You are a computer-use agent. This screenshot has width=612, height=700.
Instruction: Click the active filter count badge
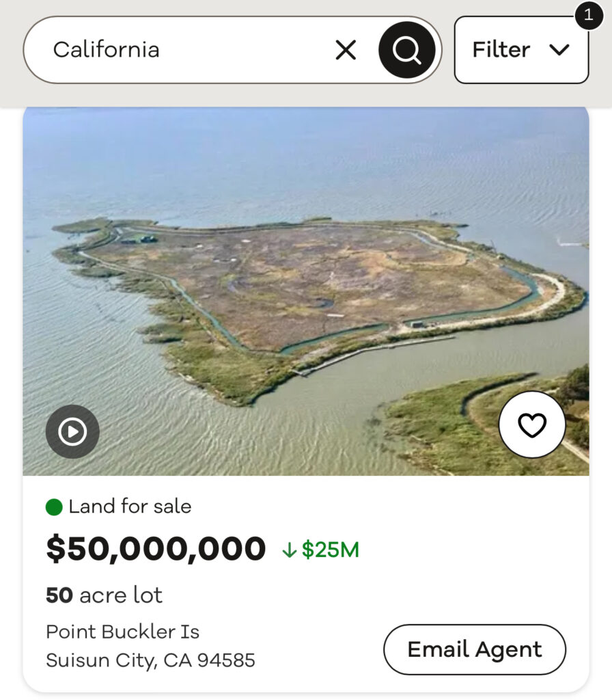coord(588,15)
